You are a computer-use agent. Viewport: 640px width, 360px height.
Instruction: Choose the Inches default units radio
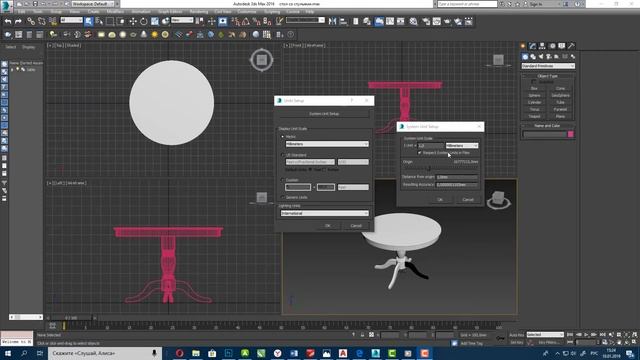[325, 169]
